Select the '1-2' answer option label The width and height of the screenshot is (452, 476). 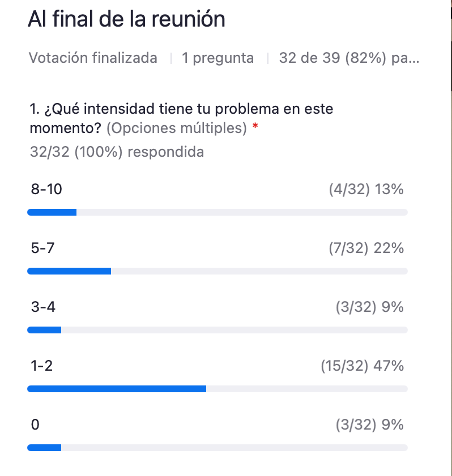point(41,366)
